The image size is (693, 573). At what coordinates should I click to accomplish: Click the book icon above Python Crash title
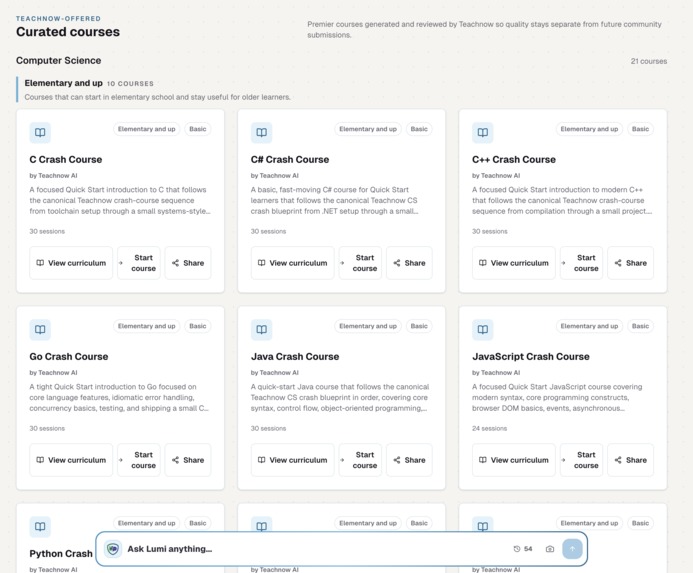click(40, 527)
